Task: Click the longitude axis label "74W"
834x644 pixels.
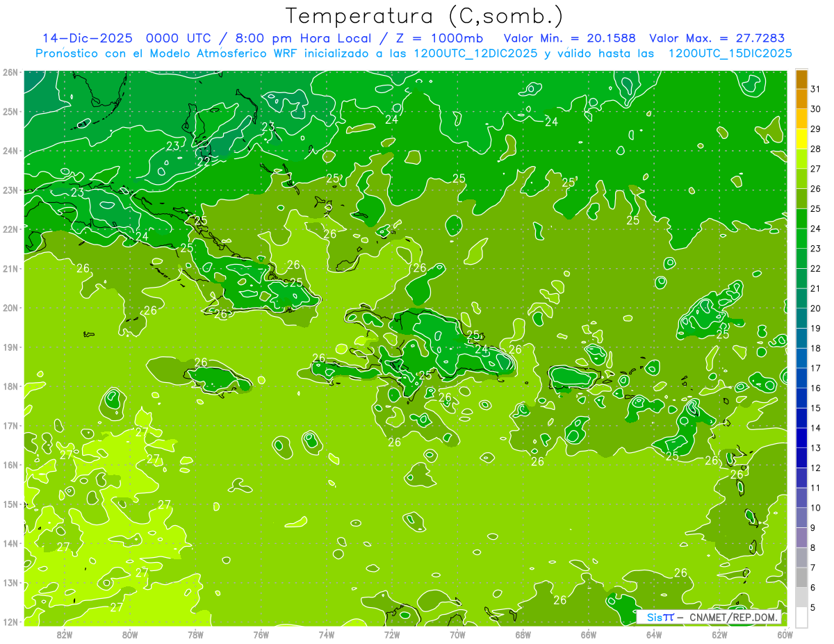Action: click(326, 634)
